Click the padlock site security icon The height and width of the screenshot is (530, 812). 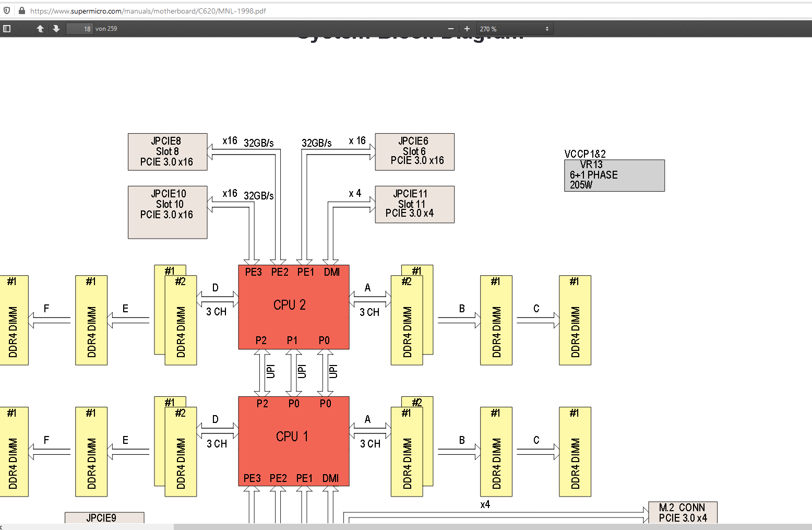pos(21,10)
